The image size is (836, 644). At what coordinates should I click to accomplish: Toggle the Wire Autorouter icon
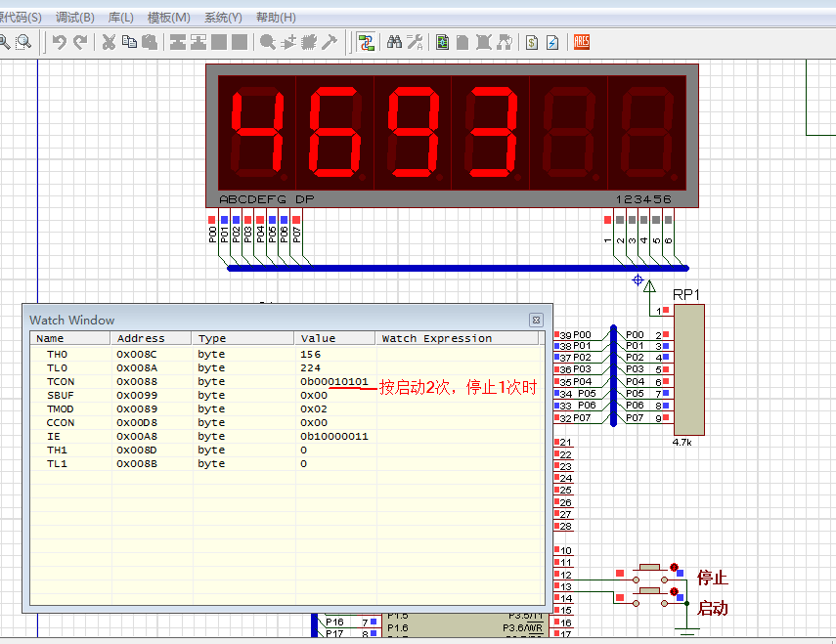367,42
